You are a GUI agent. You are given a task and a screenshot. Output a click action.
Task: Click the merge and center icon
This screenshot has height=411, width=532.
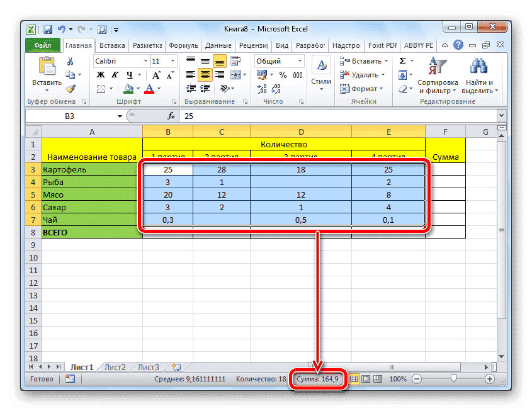point(235,75)
